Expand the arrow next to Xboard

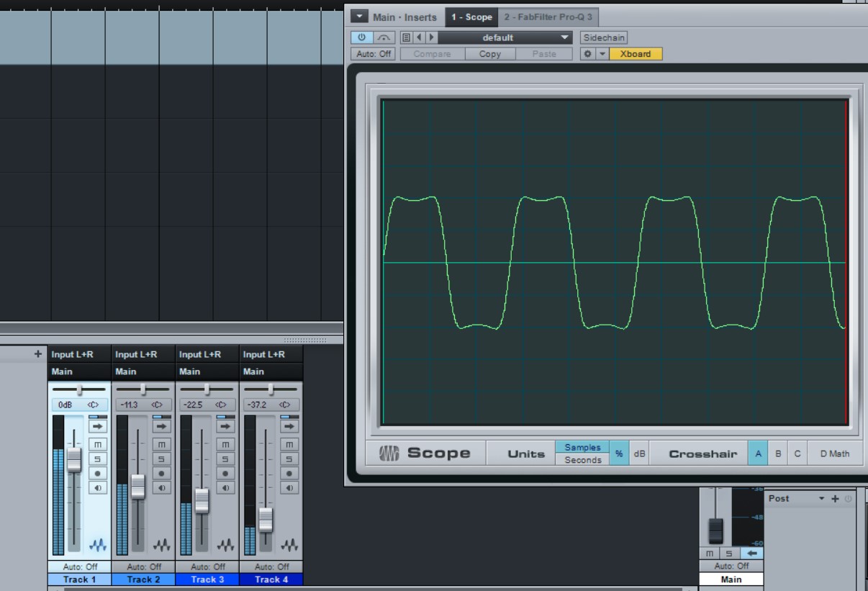click(x=602, y=54)
